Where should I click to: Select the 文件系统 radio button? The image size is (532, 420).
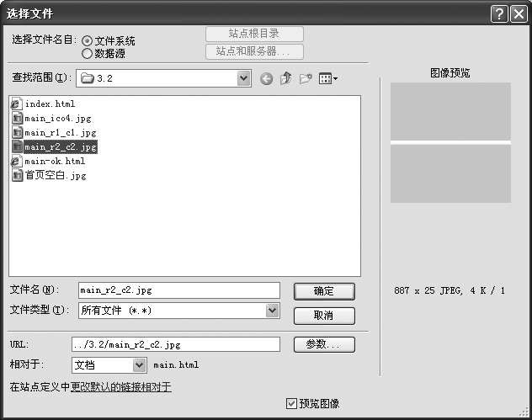point(87,41)
